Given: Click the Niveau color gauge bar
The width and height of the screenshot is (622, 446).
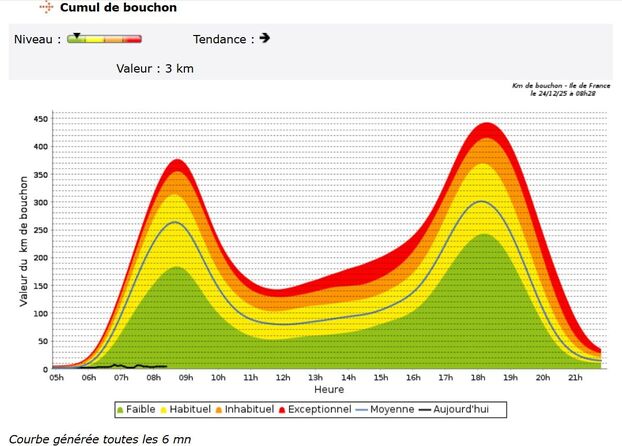Looking at the screenshot, I should [104, 40].
